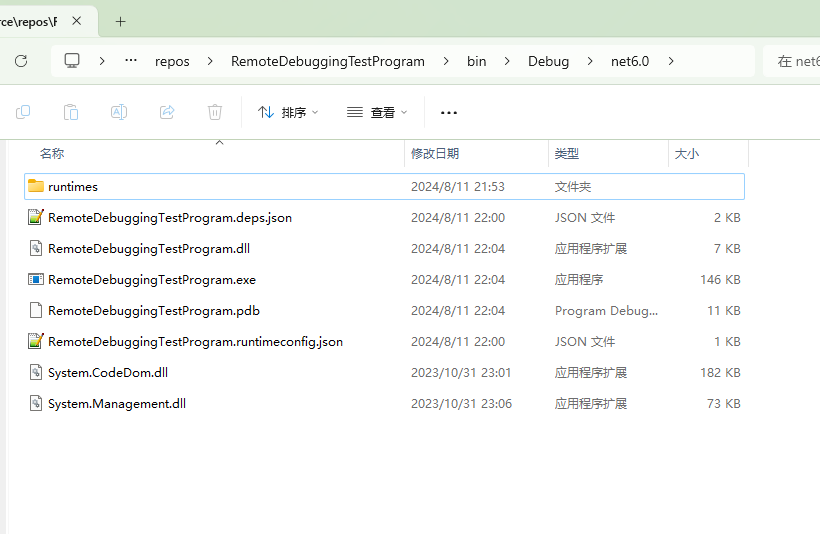
Task: Select the runtimes folder
Action: click(x=73, y=186)
